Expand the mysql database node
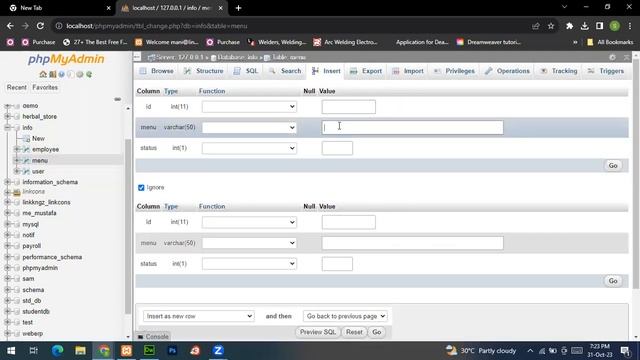Viewport: 640px width, 360px height. coord(7,224)
